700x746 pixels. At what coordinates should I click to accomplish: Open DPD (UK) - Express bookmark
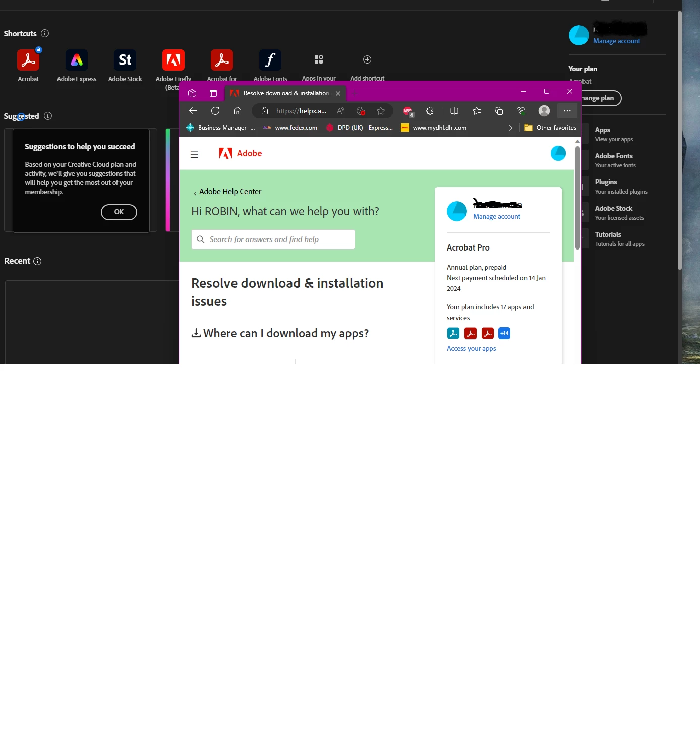tap(360, 128)
